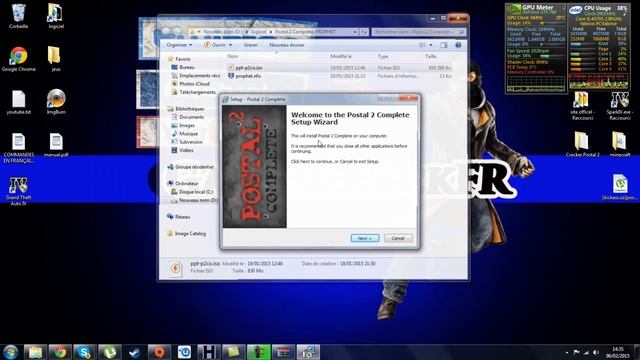
Task: Select Ordinateur in the navigation pane
Action: (187, 184)
